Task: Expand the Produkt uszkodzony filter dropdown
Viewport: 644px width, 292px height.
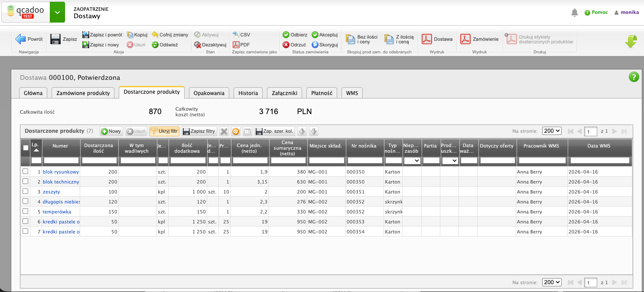Action: pyautogui.click(x=449, y=161)
